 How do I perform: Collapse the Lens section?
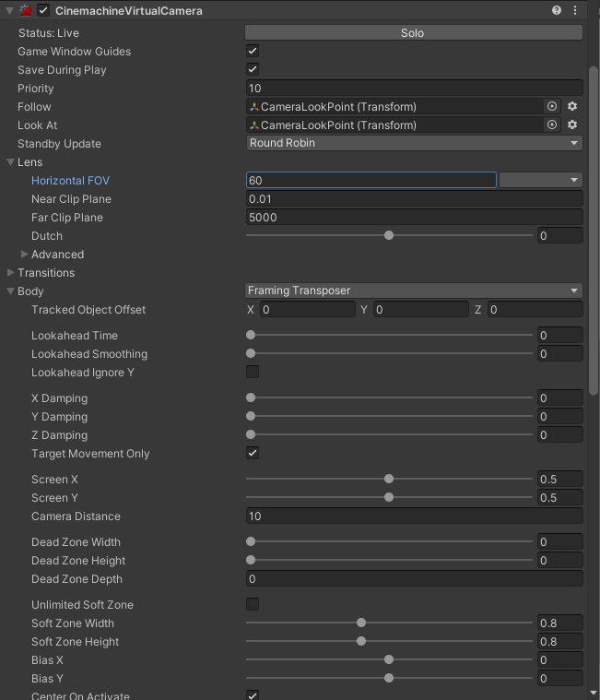(x=11, y=162)
